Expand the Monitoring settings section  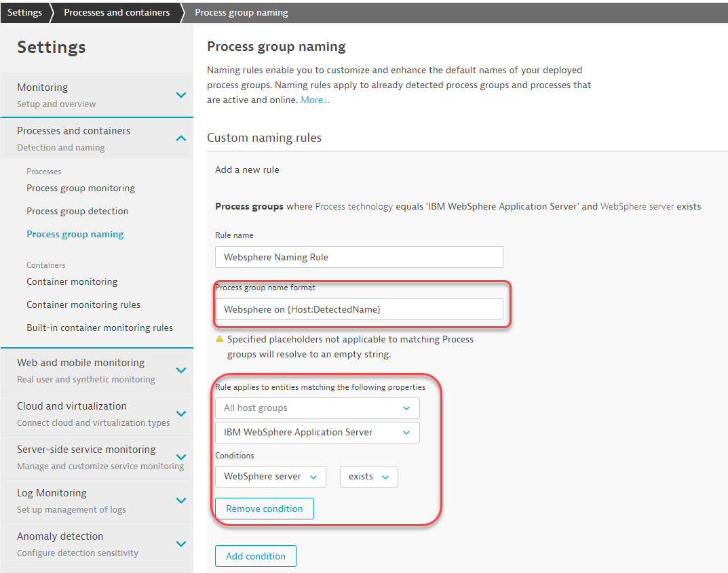[181, 95]
